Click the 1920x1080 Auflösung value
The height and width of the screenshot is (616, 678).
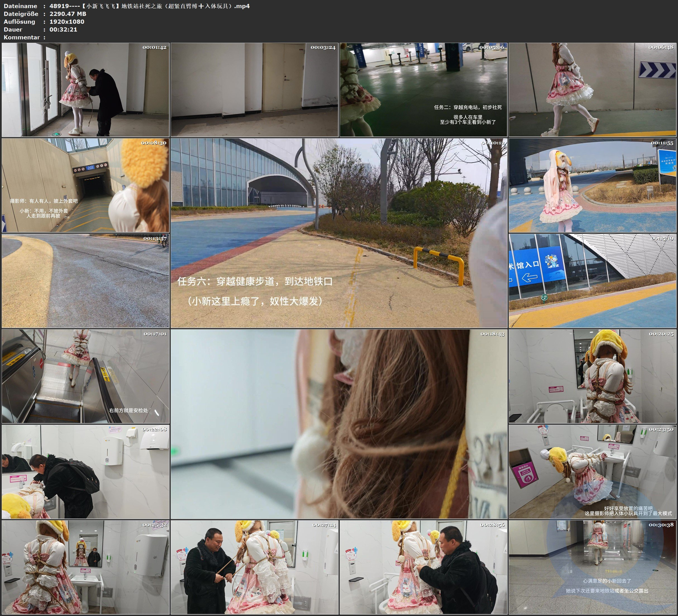click(x=67, y=22)
